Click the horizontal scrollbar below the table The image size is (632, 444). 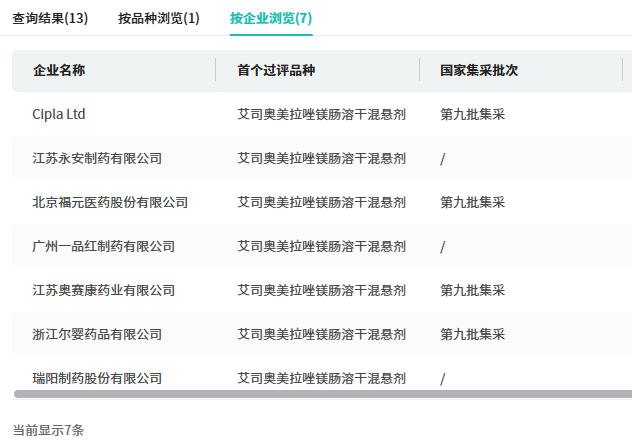[x=323, y=394]
